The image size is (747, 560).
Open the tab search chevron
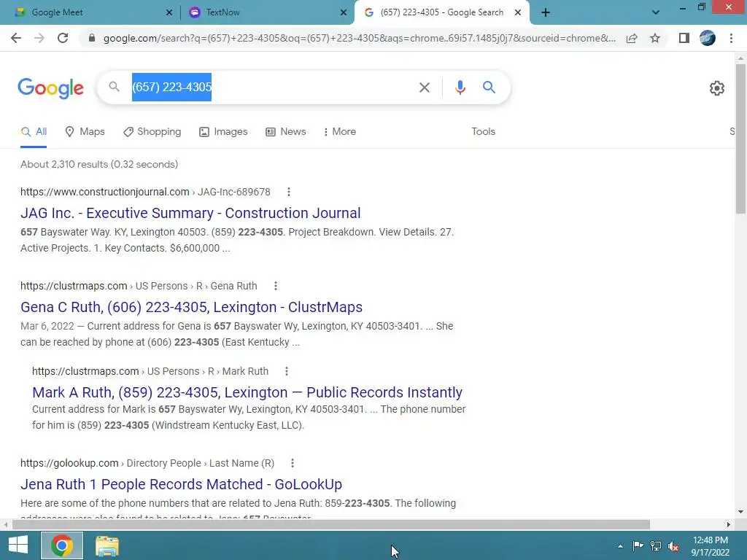pyautogui.click(x=656, y=12)
